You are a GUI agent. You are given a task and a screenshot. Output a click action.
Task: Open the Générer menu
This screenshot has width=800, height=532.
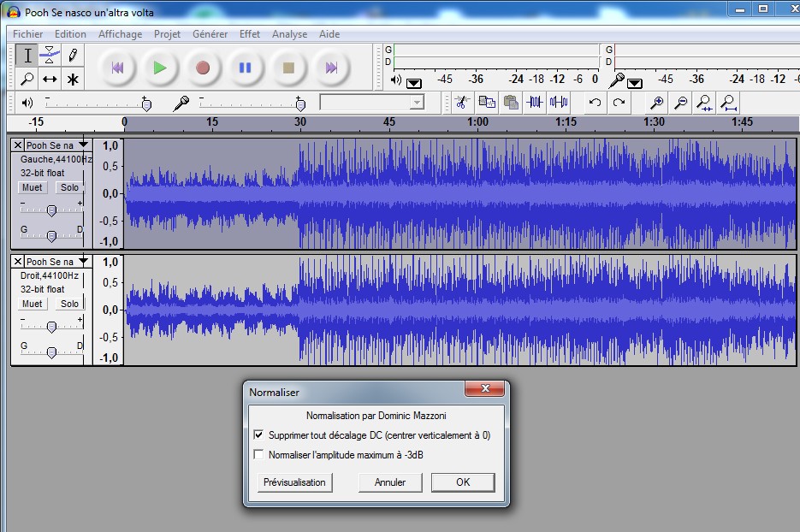[210, 34]
